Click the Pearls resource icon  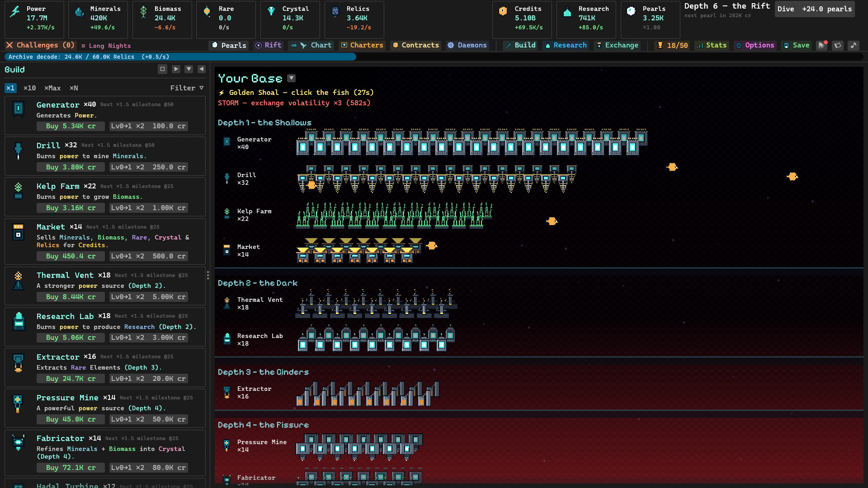click(631, 11)
